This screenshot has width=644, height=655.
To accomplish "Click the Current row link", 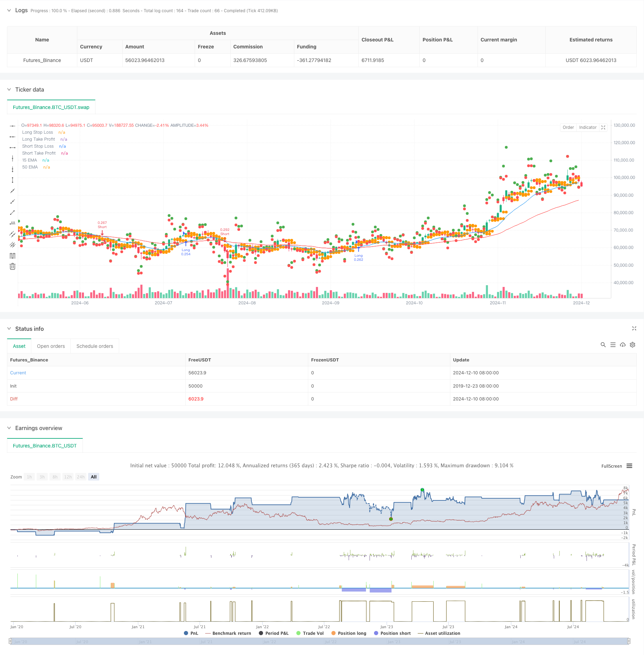I will click(18, 373).
